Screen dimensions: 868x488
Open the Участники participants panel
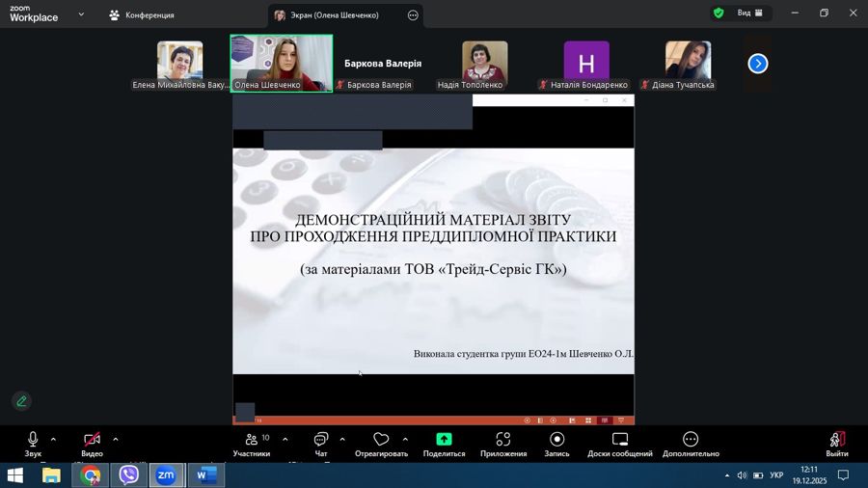pos(252,444)
